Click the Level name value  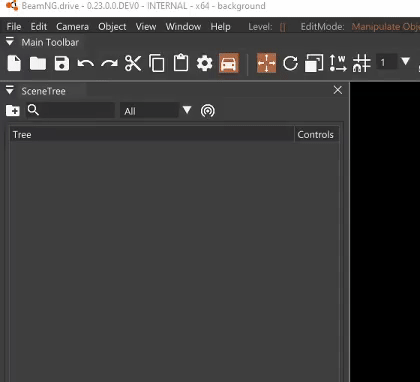coord(283,27)
